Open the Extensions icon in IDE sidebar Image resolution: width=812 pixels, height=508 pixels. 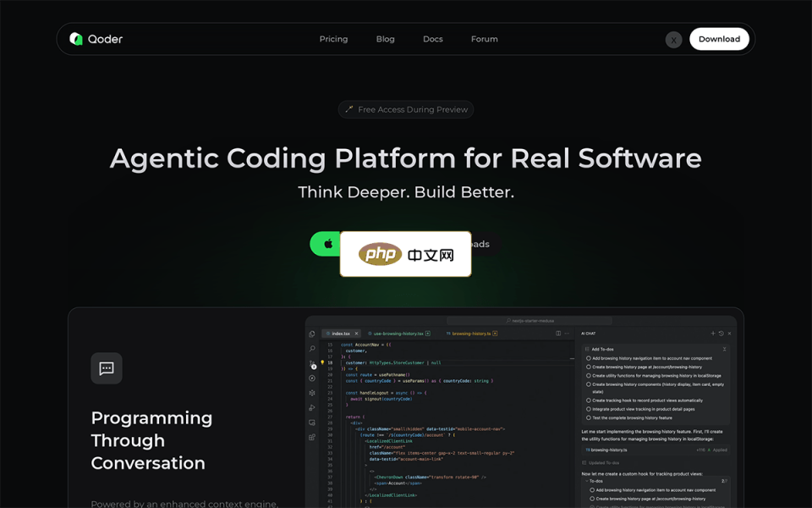[312, 437]
